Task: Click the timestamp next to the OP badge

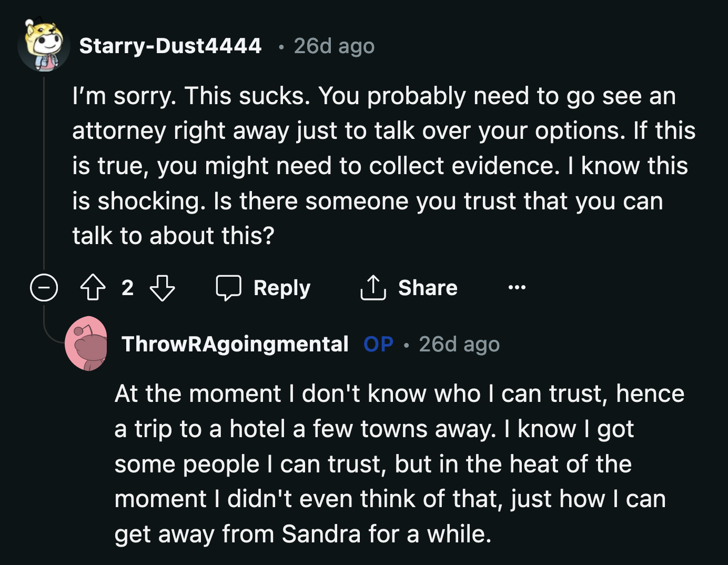Action: 459,344
